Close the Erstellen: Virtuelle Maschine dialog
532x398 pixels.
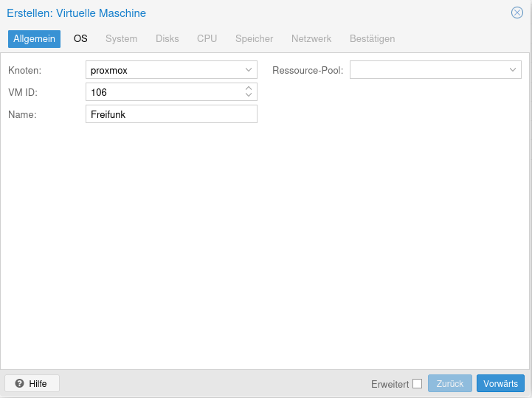(517, 13)
